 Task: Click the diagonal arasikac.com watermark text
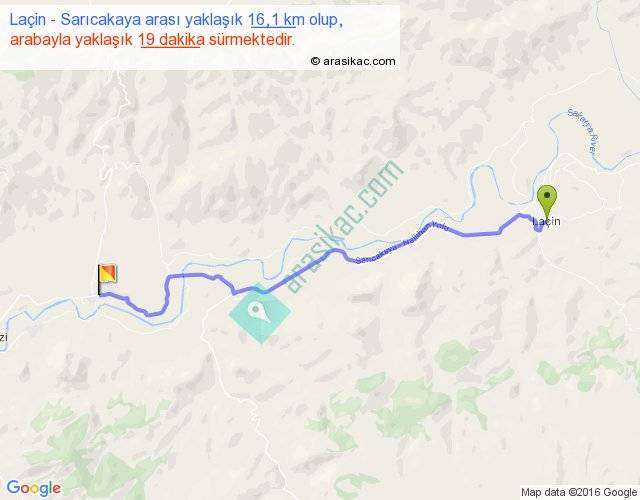(344, 227)
